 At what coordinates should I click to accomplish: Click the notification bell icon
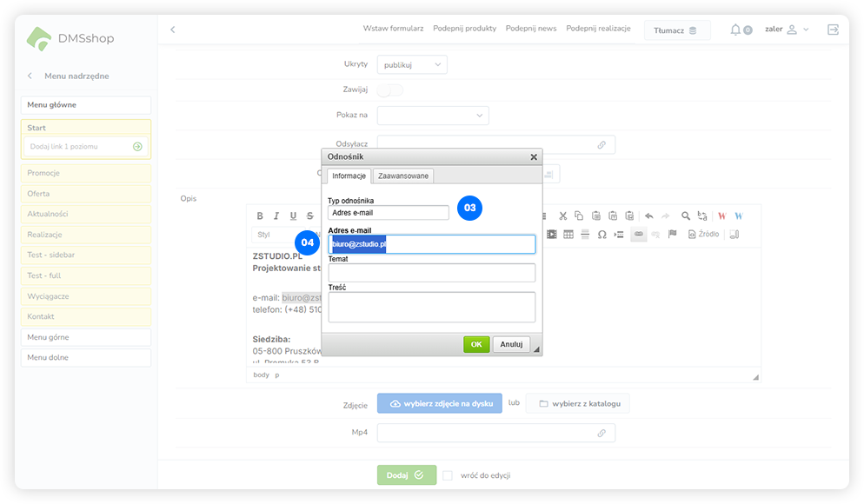(x=735, y=30)
